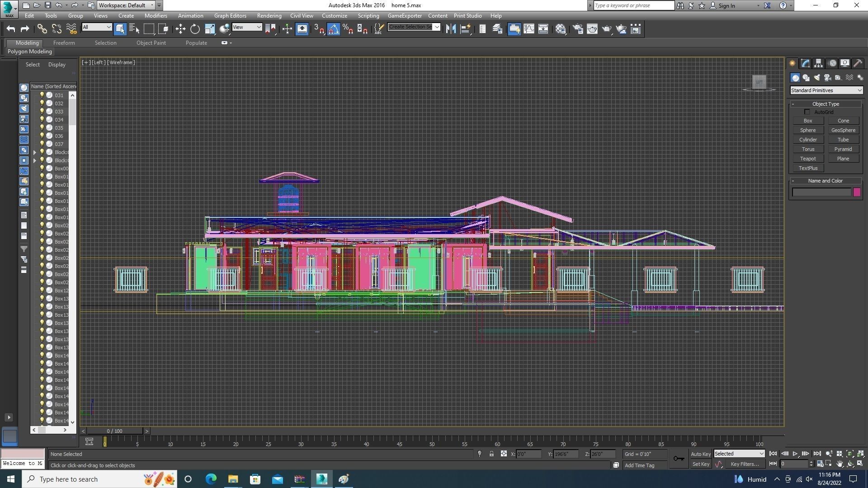Open the Selected key filter dropdown

click(739, 454)
